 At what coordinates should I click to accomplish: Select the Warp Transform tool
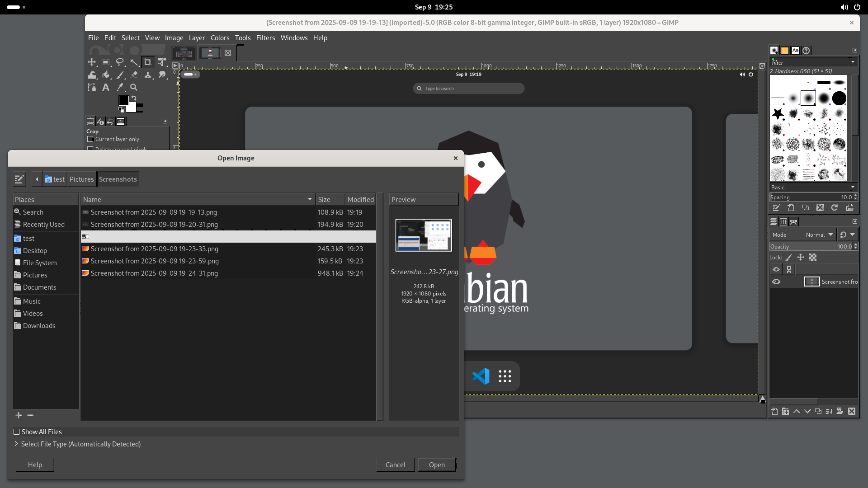[x=92, y=75]
